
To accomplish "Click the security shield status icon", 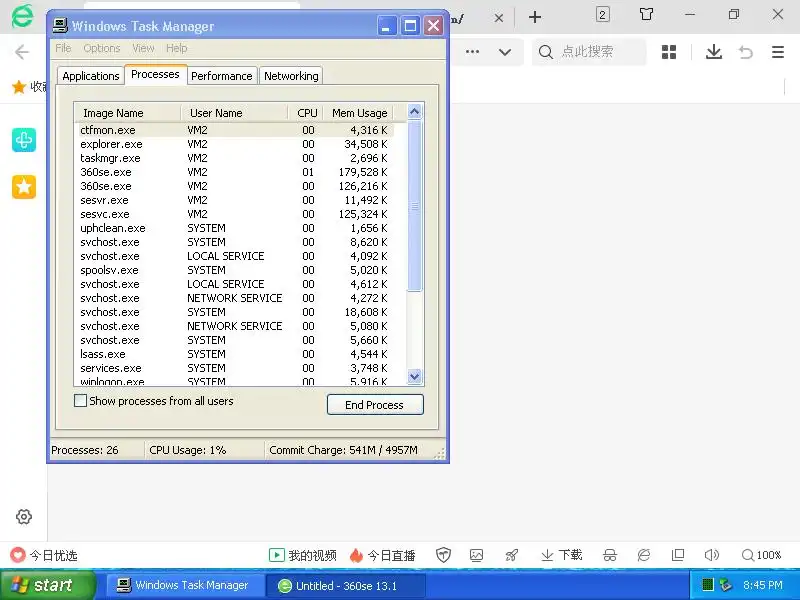I will click(x=443, y=555).
